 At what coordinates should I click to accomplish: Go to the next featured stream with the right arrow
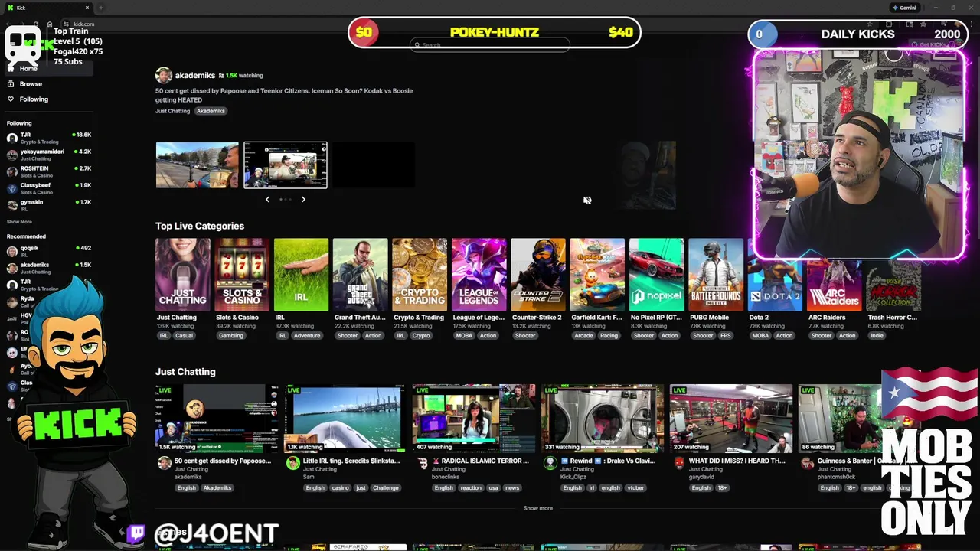[303, 199]
